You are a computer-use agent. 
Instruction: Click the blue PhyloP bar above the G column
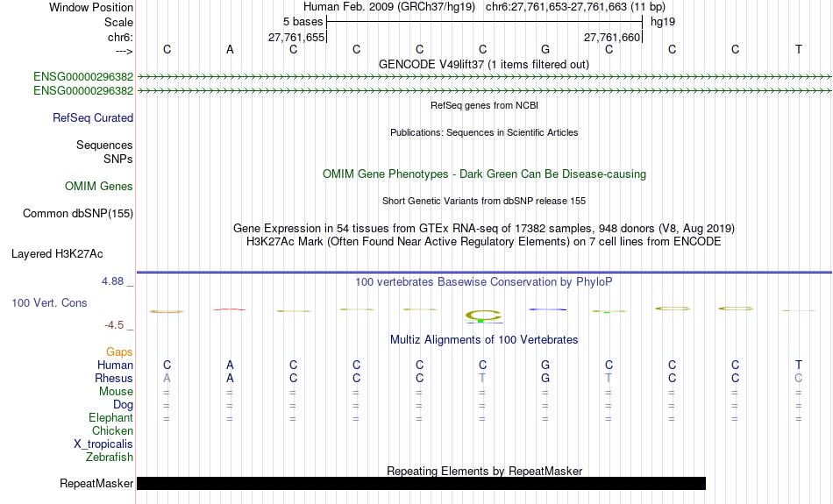(x=548, y=309)
